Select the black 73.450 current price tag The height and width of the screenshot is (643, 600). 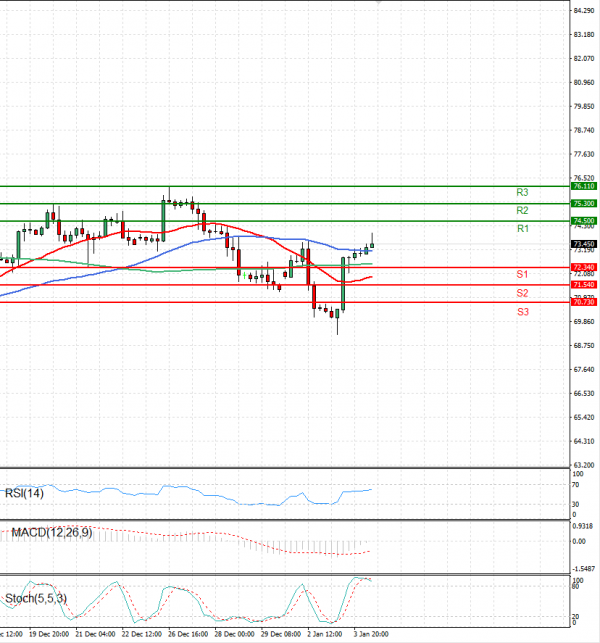pyautogui.click(x=584, y=244)
